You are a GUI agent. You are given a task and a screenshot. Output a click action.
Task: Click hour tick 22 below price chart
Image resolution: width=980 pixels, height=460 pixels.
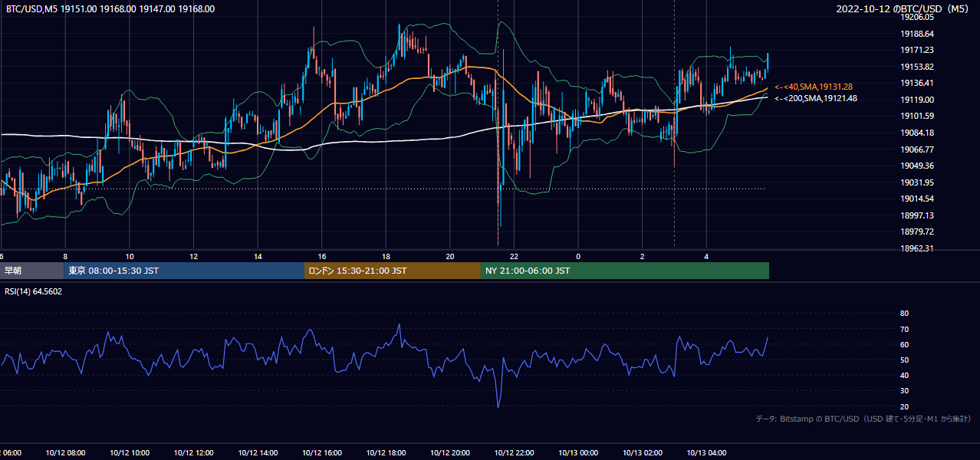pos(514,256)
